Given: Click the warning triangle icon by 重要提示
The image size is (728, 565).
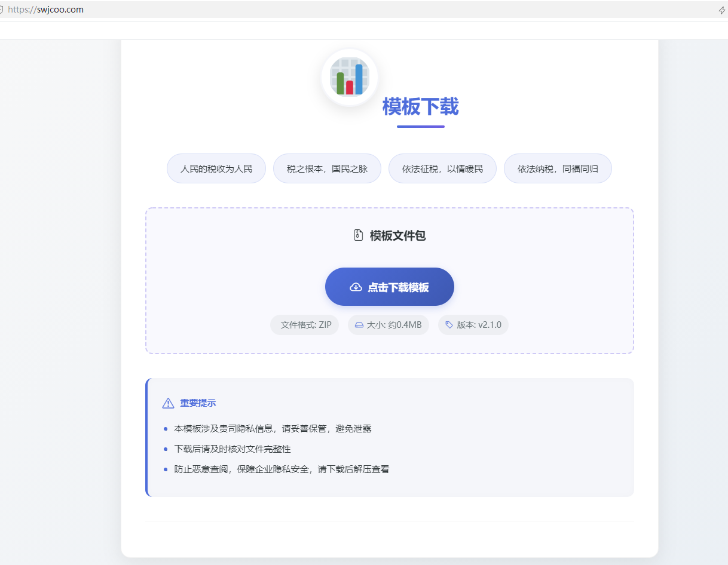Looking at the screenshot, I should [x=168, y=403].
